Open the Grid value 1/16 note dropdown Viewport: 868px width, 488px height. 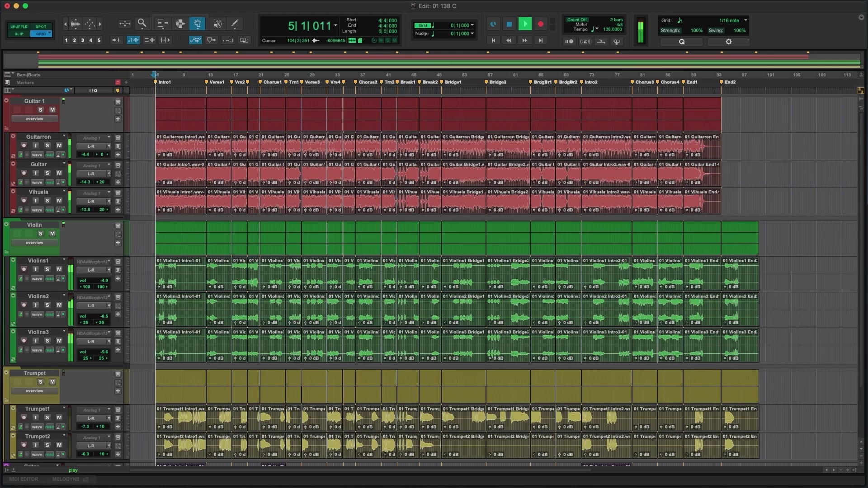tap(745, 20)
